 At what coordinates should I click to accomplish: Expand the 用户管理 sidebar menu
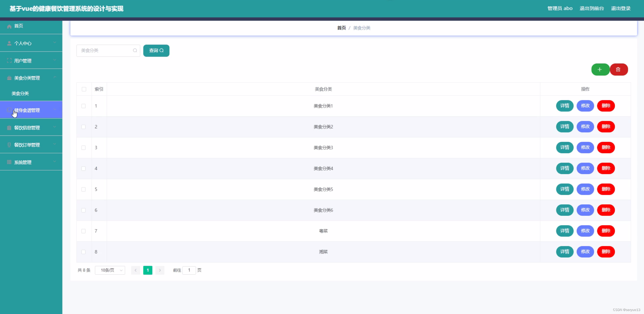[31, 61]
